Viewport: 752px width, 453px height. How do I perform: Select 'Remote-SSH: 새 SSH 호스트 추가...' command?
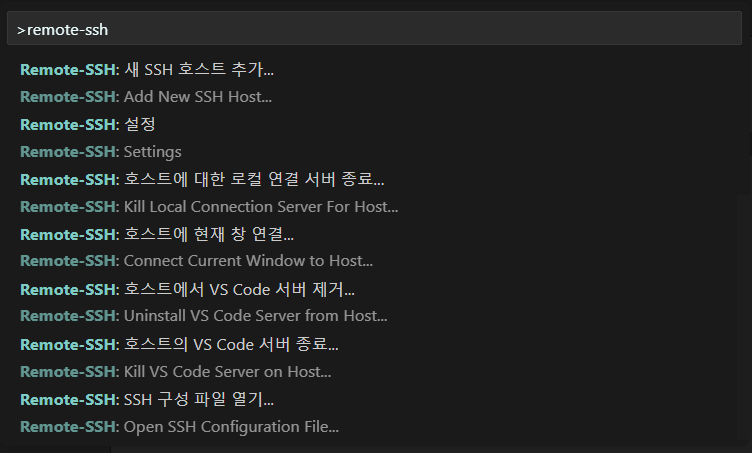pyautogui.click(x=147, y=70)
